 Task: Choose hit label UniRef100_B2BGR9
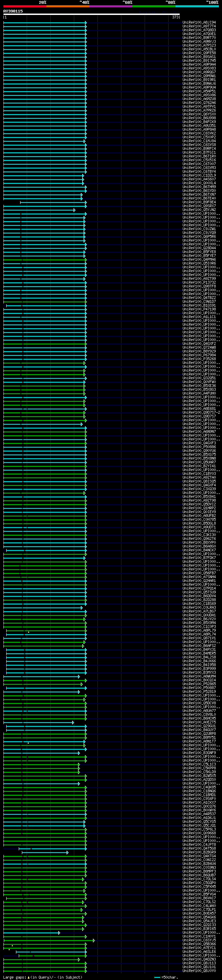(199, 852)
